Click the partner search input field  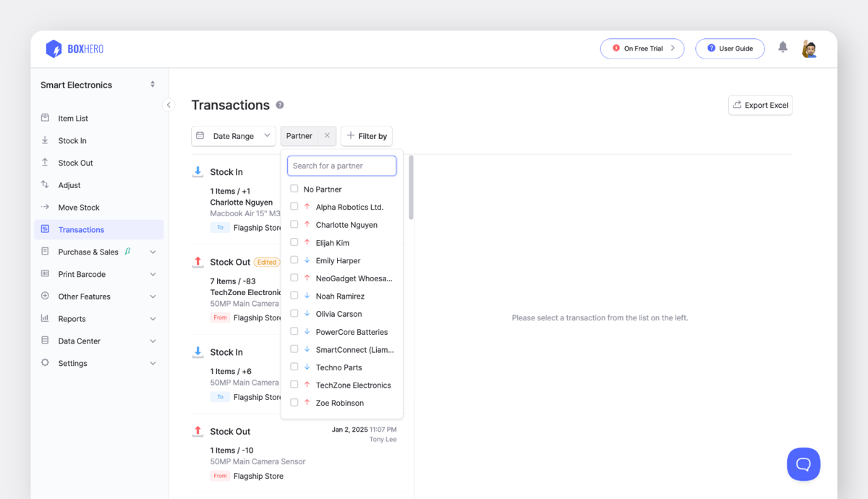(341, 166)
